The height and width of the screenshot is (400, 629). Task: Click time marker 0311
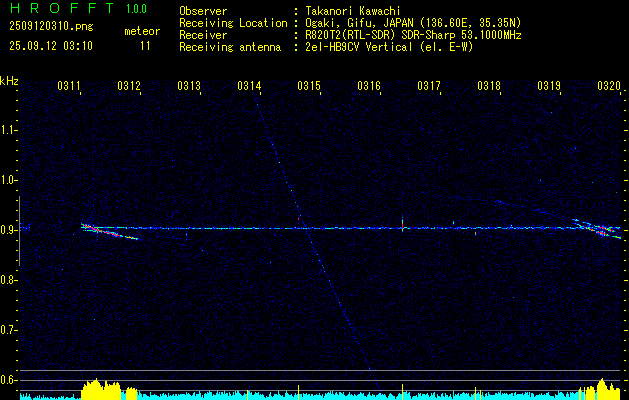pyautogui.click(x=69, y=86)
